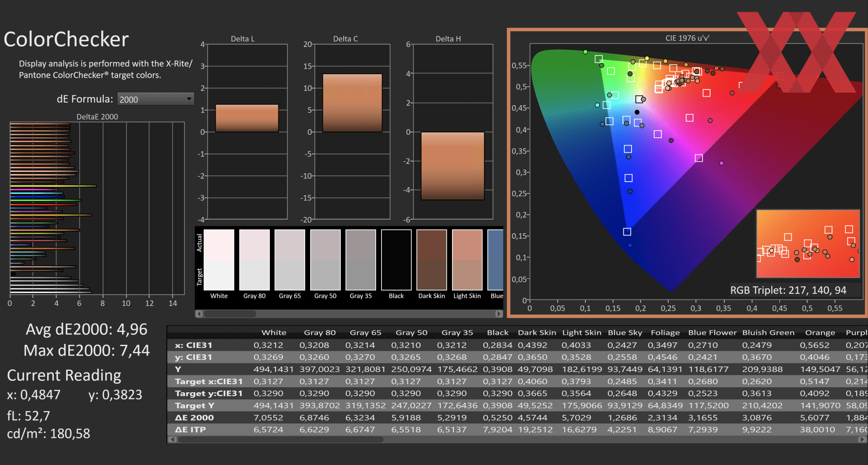Image resolution: width=868 pixels, height=465 pixels.
Task: Select the Gray 50 column header
Action: pos(411,333)
